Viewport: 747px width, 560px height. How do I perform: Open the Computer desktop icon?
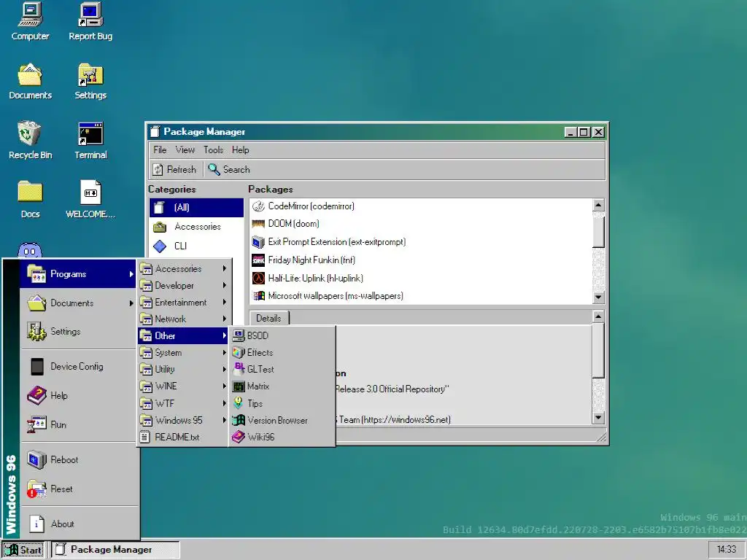pyautogui.click(x=30, y=21)
